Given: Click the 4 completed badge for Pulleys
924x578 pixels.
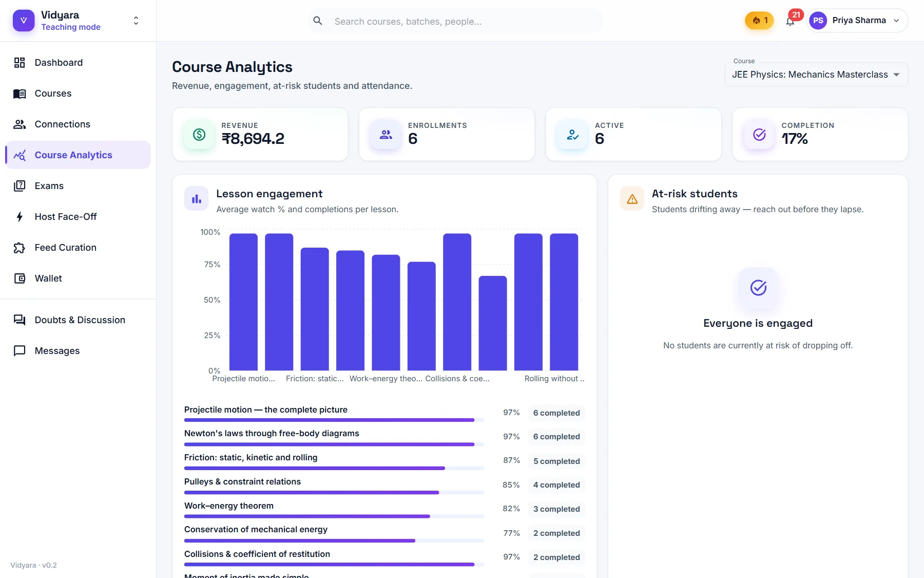Looking at the screenshot, I should coord(556,485).
